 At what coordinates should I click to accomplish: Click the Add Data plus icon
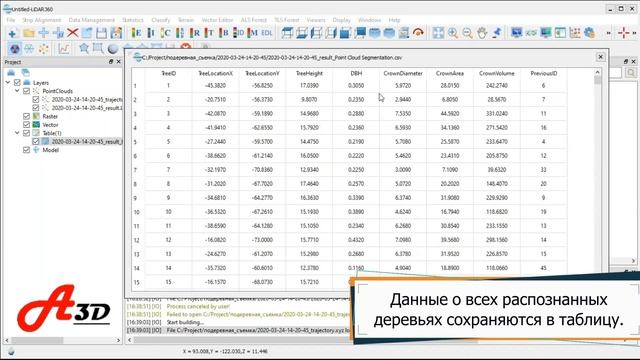click(12, 33)
